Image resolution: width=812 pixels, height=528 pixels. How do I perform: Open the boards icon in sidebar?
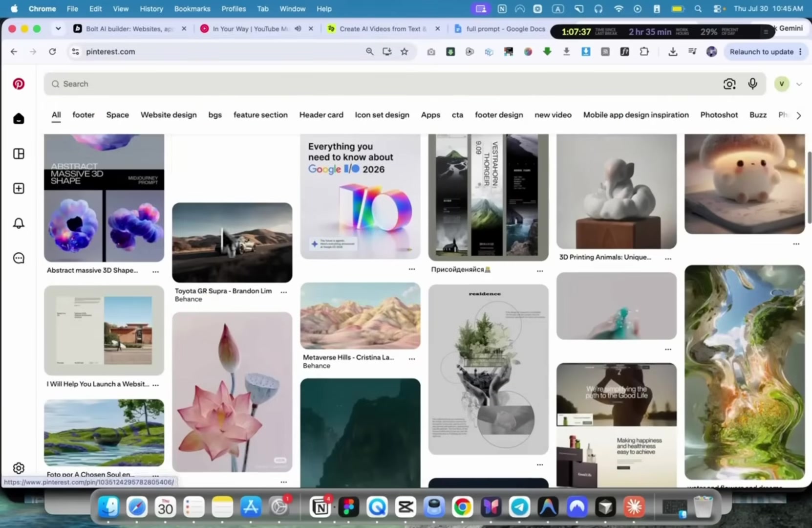(19, 154)
